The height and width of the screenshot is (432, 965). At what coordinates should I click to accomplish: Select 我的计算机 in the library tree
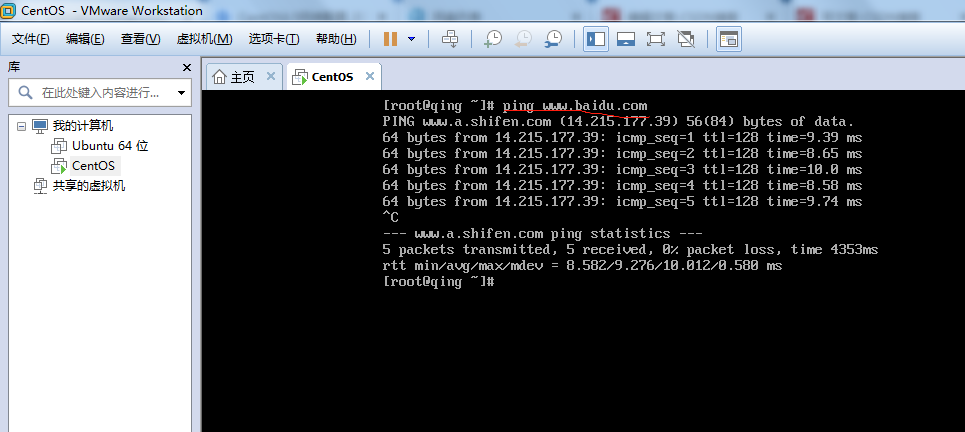(83, 126)
